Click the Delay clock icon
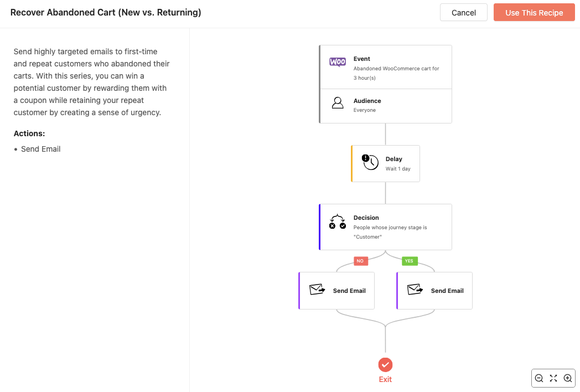Viewport: 580px width, 392px height. pyautogui.click(x=370, y=162)
